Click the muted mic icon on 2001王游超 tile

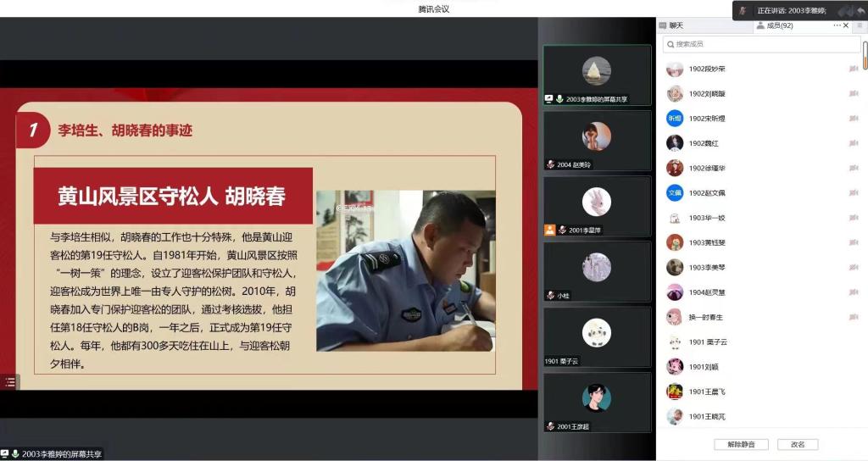(x=551, y=426)
